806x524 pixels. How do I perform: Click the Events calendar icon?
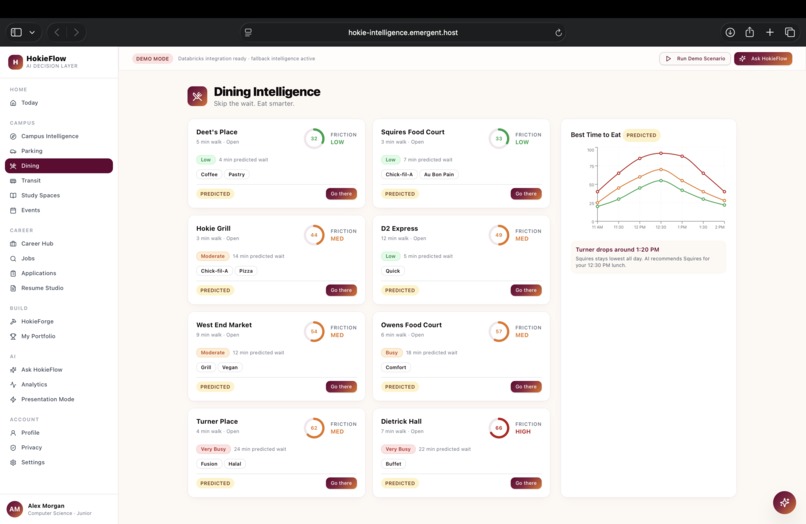[13, 210]
